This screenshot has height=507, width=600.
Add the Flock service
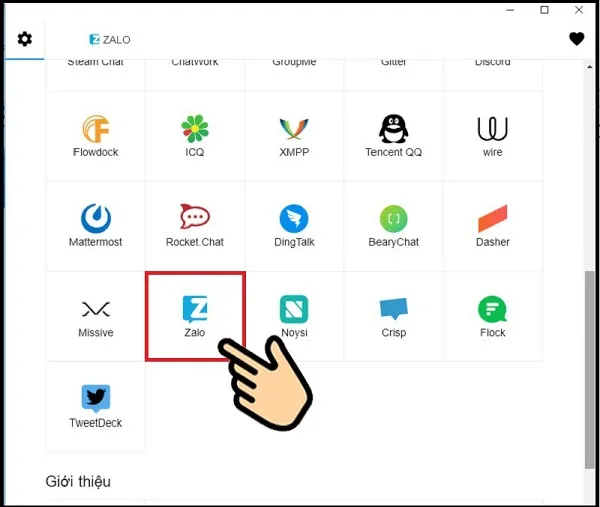coord(492,309)
